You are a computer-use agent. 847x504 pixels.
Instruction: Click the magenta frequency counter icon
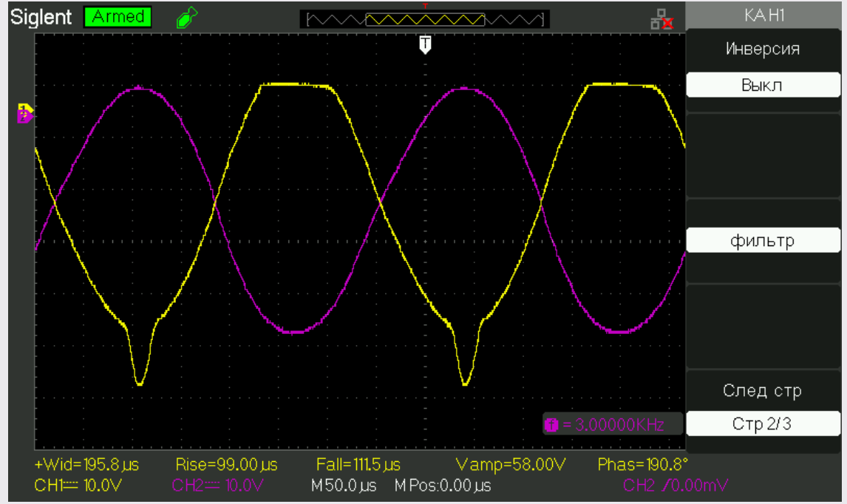pyautogui.click(x=551, y=425)
